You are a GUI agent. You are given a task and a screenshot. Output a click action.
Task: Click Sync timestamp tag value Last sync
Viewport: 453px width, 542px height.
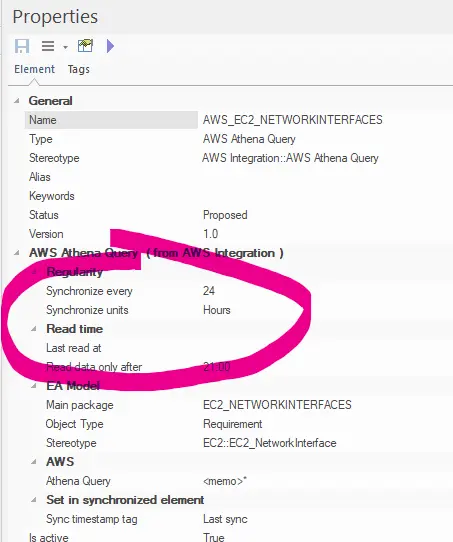click(x=225, y=519)
